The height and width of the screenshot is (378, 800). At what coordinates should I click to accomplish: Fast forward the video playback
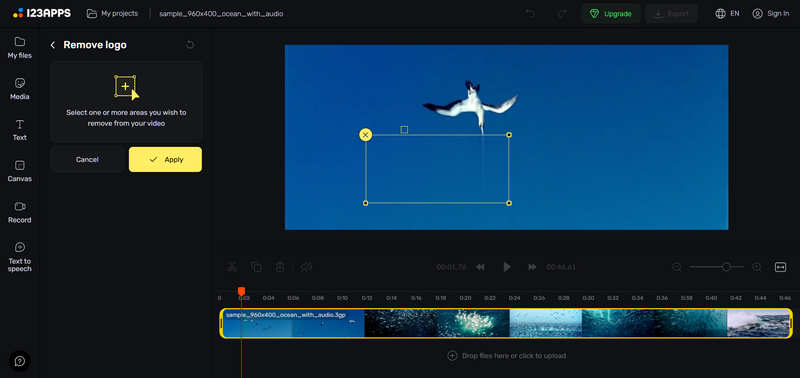tap(532, 267)
